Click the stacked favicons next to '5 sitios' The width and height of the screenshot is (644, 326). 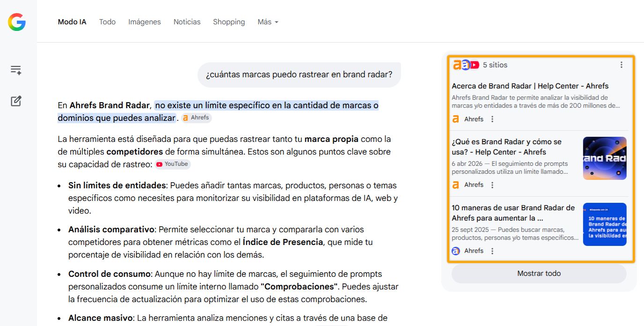tap(466, 65)
